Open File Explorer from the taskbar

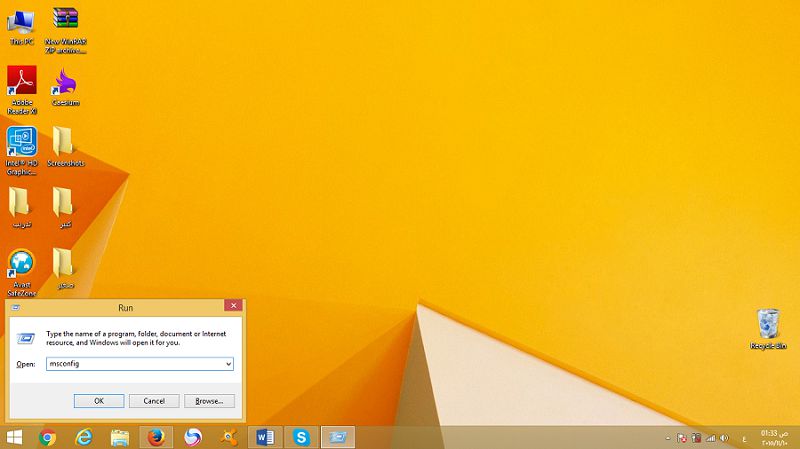coord(120,437)
